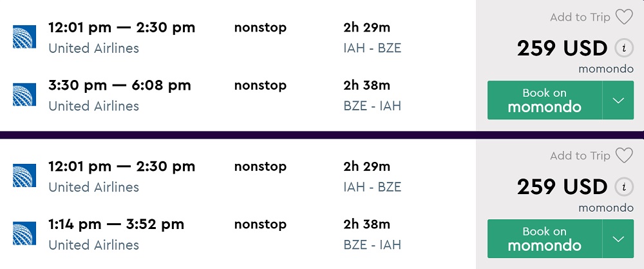Click United logo beside first 12:01 pm flight
This screenshot has width=644, height=269.
[x=24, y=37]
